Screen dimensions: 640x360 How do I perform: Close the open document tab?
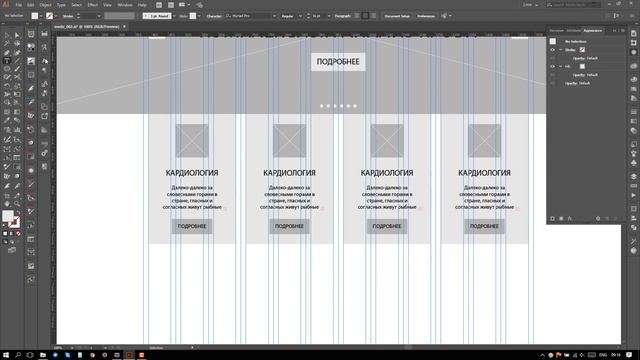click(124, 27)
